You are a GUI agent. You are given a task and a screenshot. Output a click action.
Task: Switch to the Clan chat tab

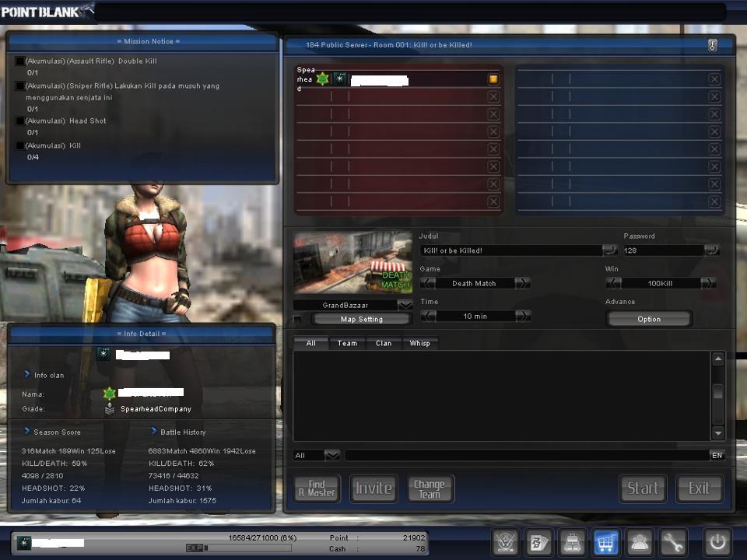tap(384, 343)
